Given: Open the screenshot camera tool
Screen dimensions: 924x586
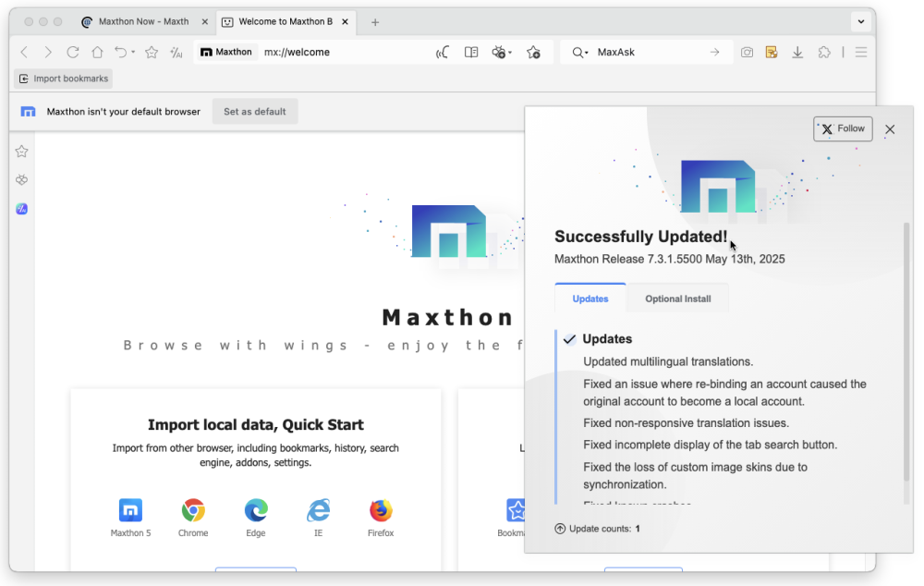Looking at the screenshot, I should tap(747, 53).
